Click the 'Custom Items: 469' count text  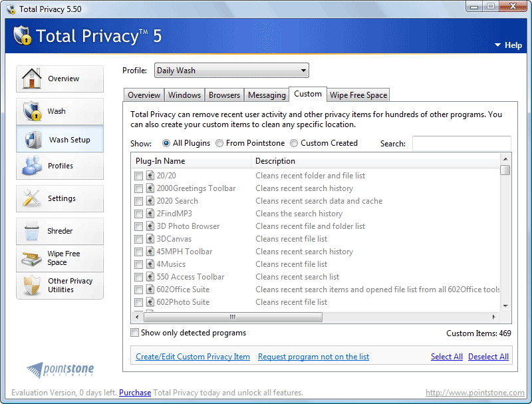(x=478, y=333)
